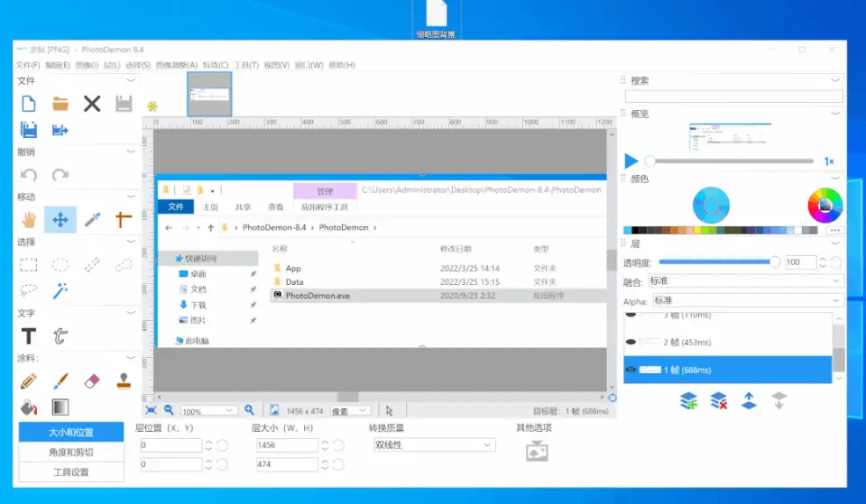The width and height of the screenshot is (866, 504).
Task: Open the 编辑(E) menu
Action: [58, 65]
